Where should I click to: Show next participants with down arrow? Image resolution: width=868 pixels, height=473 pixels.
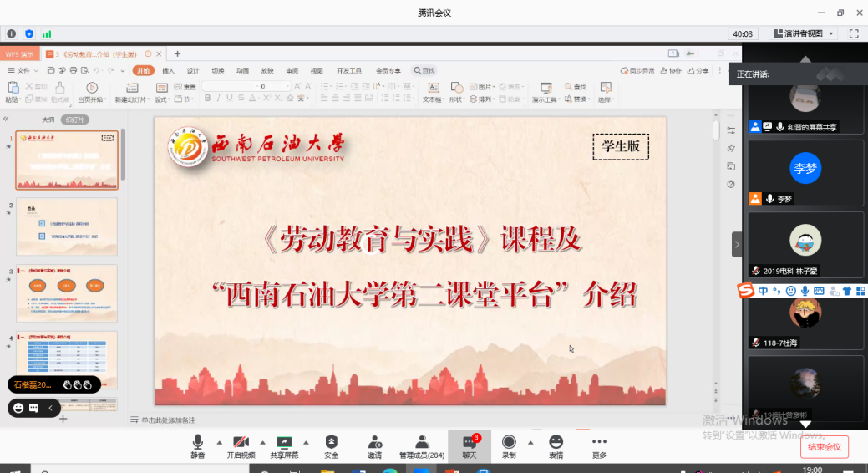805,424
